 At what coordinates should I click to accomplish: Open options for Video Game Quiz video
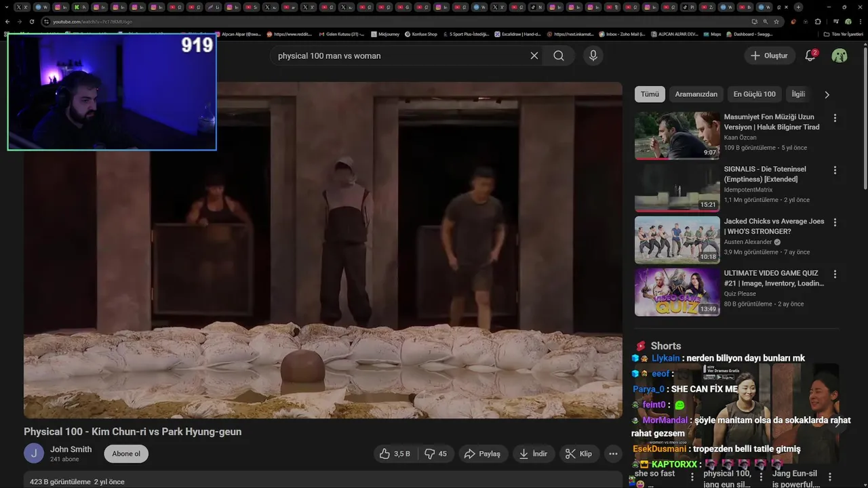835,274
